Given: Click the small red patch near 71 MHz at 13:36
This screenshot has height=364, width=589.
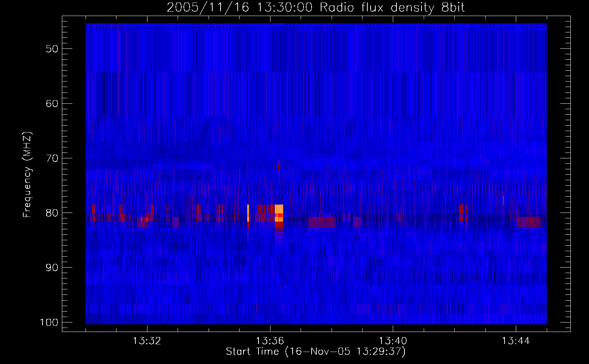Looking at the screenshot, I should pyautogui.click(x=278, y=167).
